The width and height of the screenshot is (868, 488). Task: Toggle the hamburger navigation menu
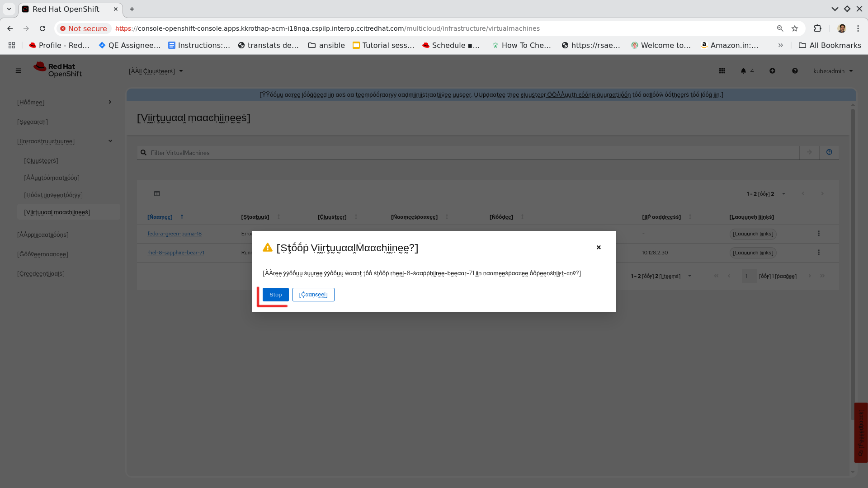[x=18, y=71]
